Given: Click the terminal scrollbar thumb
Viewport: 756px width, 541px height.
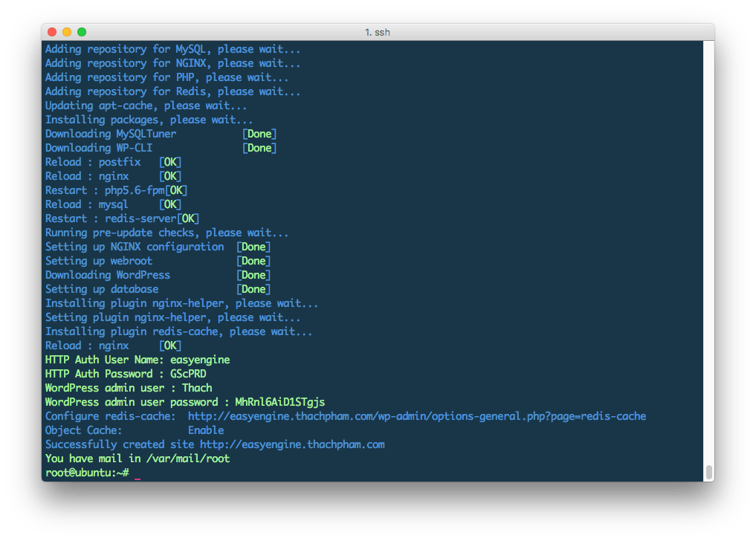Looking at the screenshot, I should click(708, 472).
